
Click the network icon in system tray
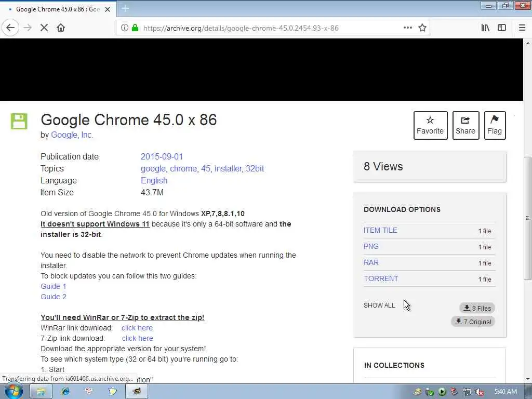point(467,392)
